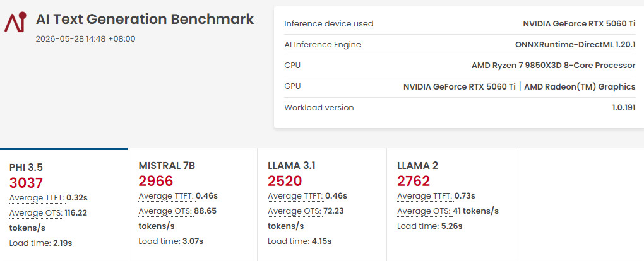The height and width of the screenshot is (261, 644).
Task: Open the LLAMA 3.1 results tab
Action: [x=322, y=205]
